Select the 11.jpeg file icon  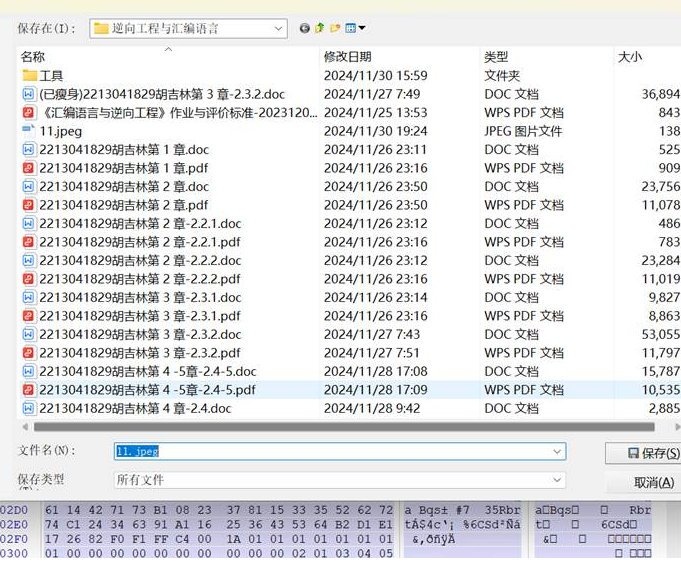click(x=28, y=131)
